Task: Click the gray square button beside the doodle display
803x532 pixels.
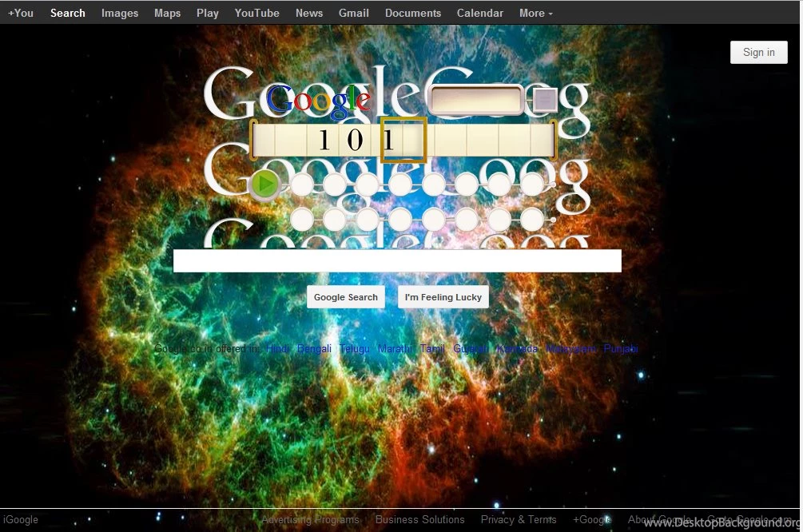Action: 545,100
